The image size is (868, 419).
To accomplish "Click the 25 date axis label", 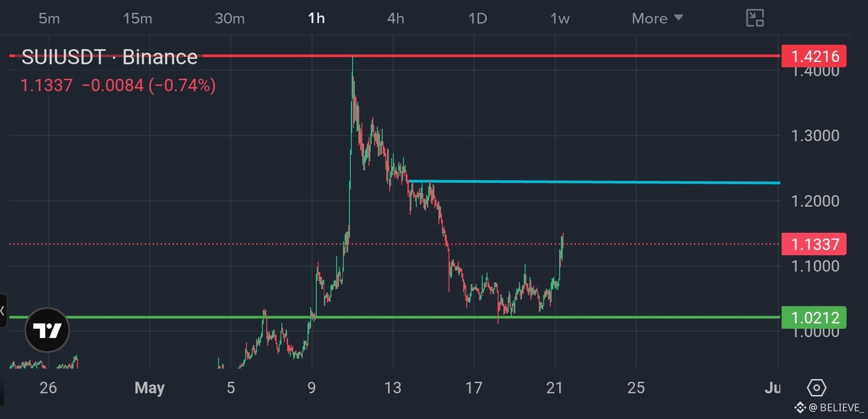I will [x=636, y=388].
